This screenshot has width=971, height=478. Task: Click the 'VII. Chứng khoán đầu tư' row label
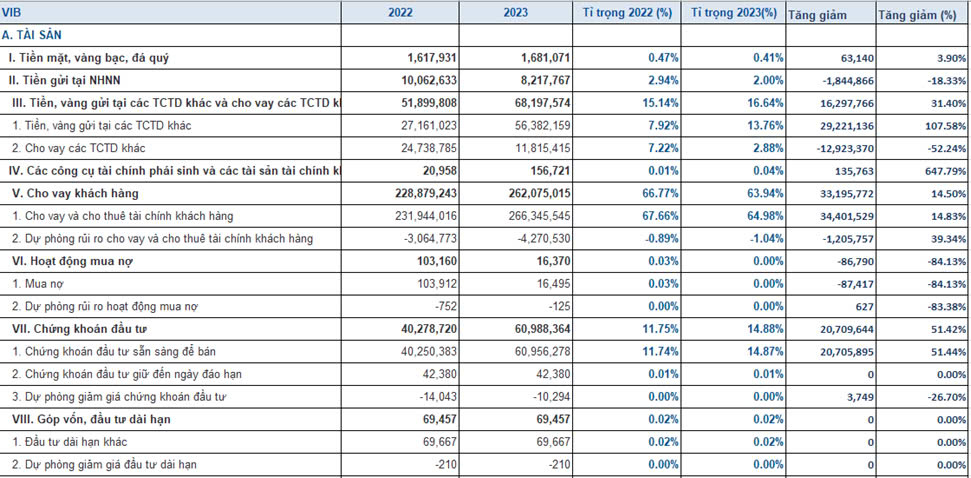pos(79,328)
